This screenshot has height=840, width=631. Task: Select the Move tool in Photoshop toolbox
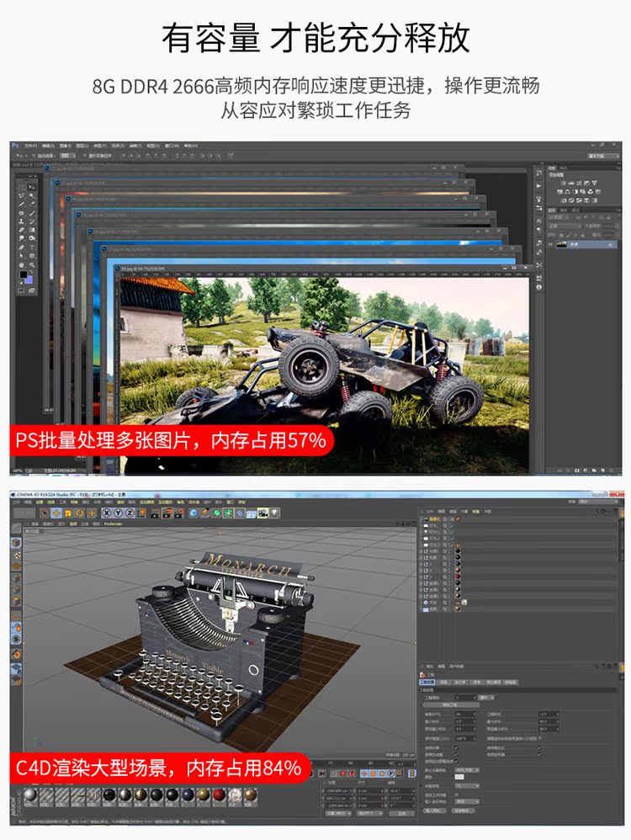[32, 187]
